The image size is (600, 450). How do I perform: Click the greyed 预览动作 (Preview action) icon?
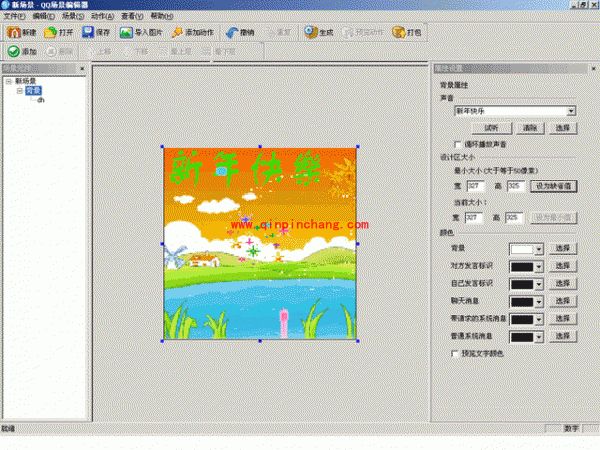348,33
